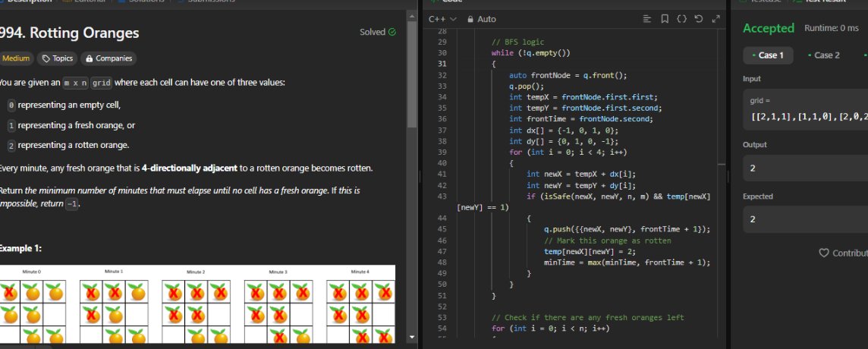Click the inline code grid in description
868x349 pixels.
(102, 83)
